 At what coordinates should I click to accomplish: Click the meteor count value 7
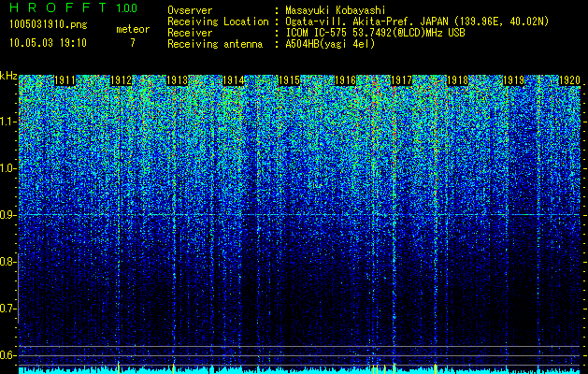pyautogui.click(x=133, y=43)
